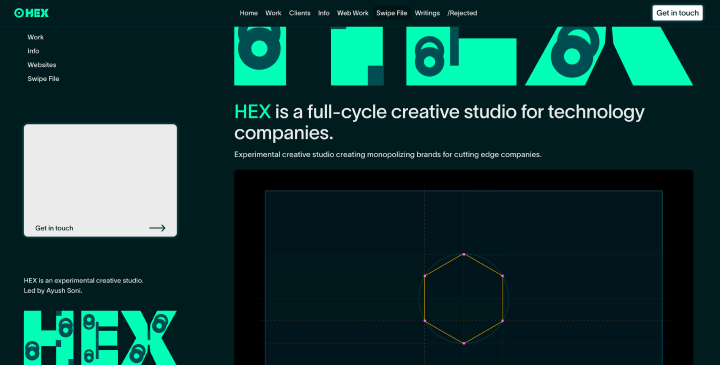
Task: Click the arrow icon in contact card
Action: (x=157, y=228)
